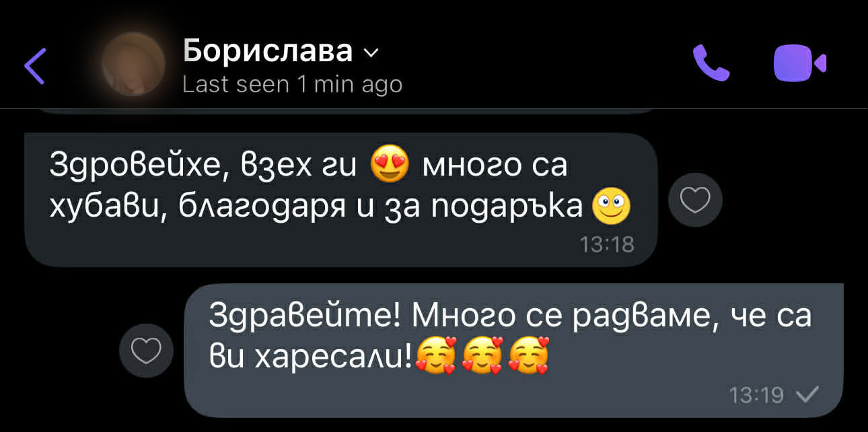Tap the 13:19 timestamp
Screen dimensions: 868x432
[x=757, y=395]
